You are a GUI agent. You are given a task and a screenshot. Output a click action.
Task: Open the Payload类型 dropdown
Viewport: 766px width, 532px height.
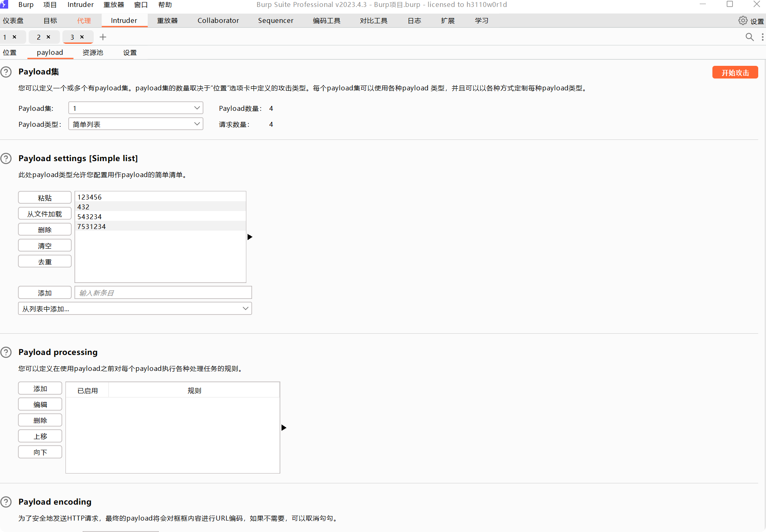tap(135, 124)
